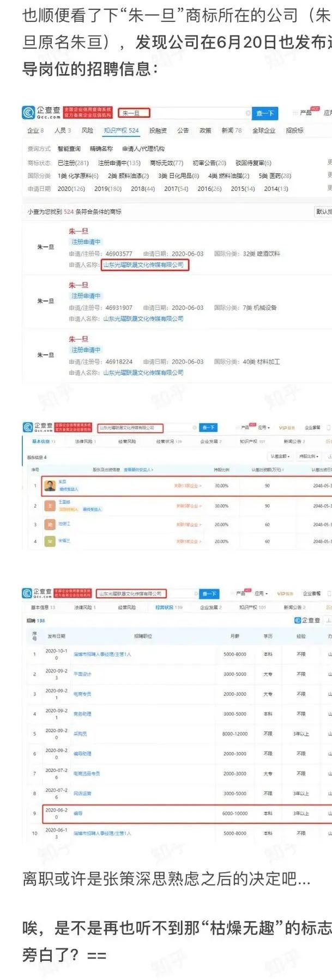Open the 投融资 tab
This screenshot has height=980, width=332.
(158, 130)
